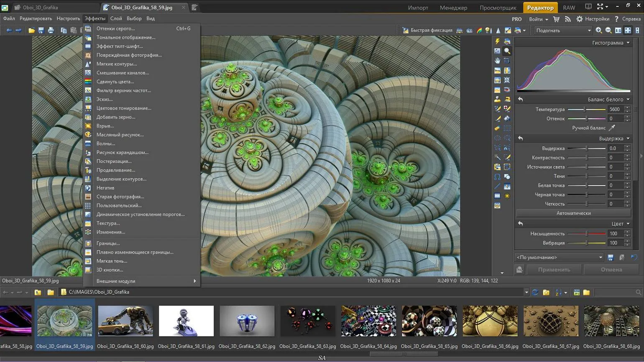Click the 'Быстрая фиксация' quick fix button
This screenshot has width=644, height=362.
(x=427, y=31)
